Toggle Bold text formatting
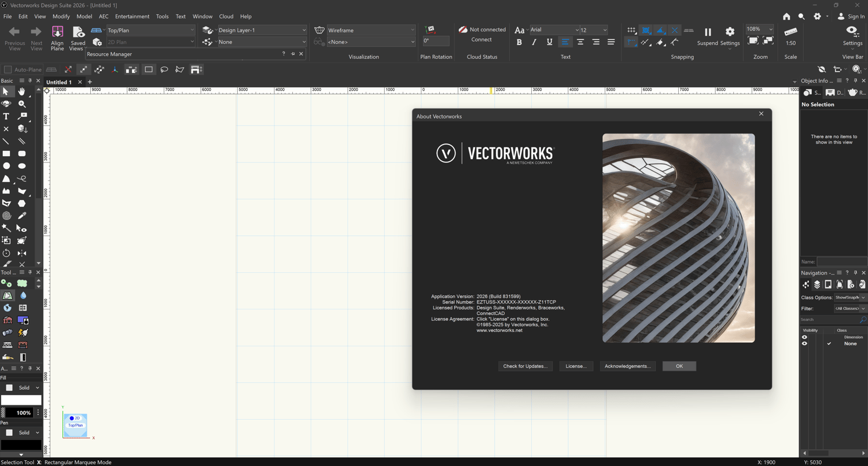Image resolution: width=868 pixels, height=466 pixels. click(x=519, y=42)
